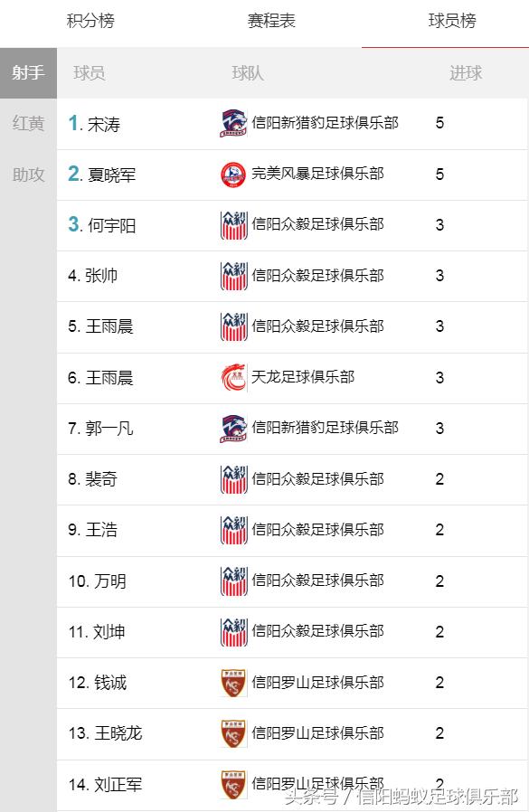
Task: Click the 信阳罗山 crest beside 刘正军
Action: coord(233,784)
